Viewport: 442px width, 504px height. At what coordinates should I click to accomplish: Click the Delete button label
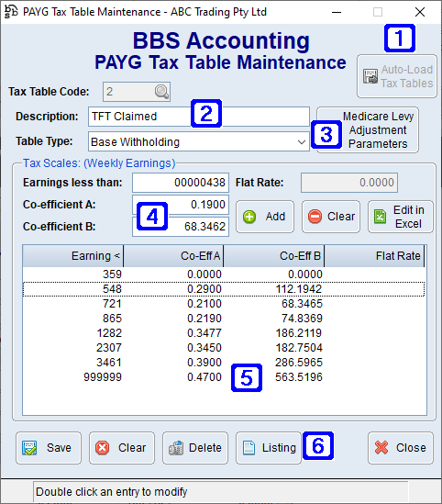point(205,447)
